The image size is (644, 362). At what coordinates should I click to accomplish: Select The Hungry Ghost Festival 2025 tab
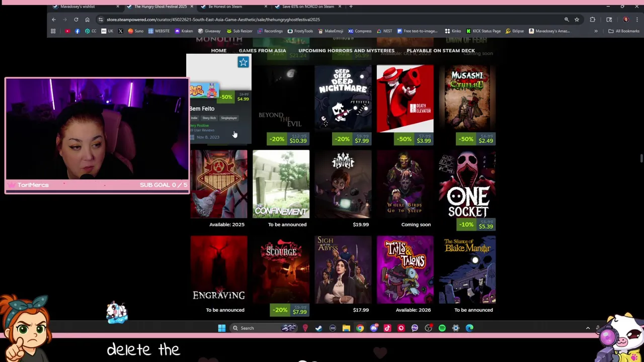[159, 7]
